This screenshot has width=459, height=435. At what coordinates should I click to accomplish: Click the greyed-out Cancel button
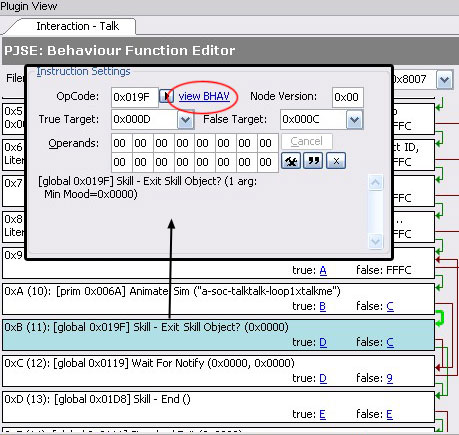[x=307, y=141]
